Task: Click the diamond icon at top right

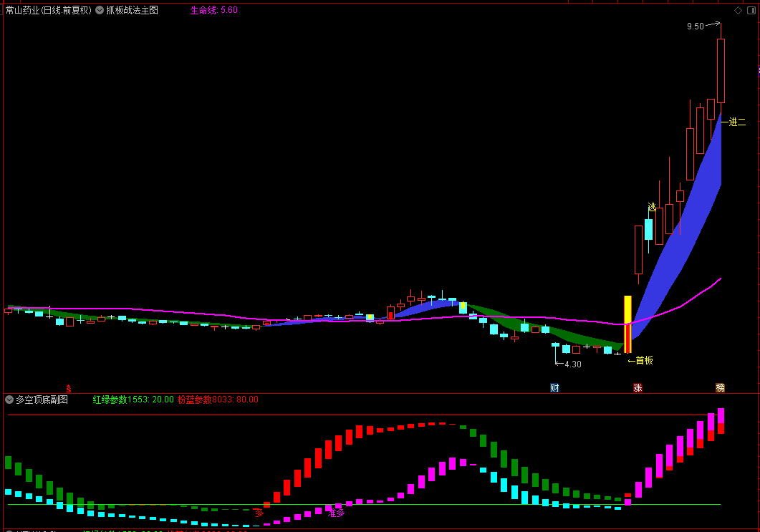Action: coord(738,10)
